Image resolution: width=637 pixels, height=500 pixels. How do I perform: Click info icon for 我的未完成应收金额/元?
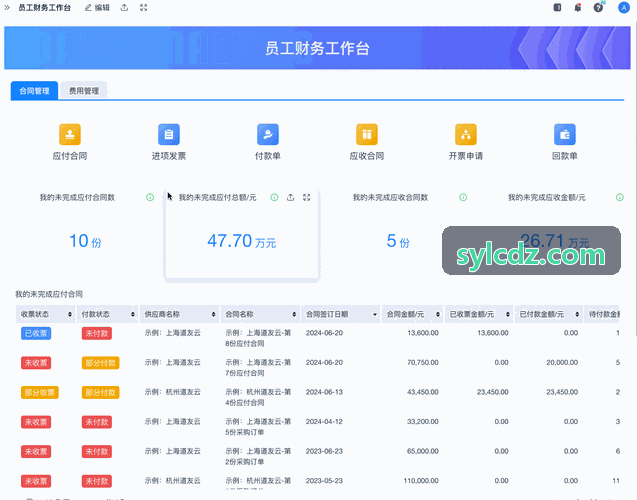tap(620, 197)
